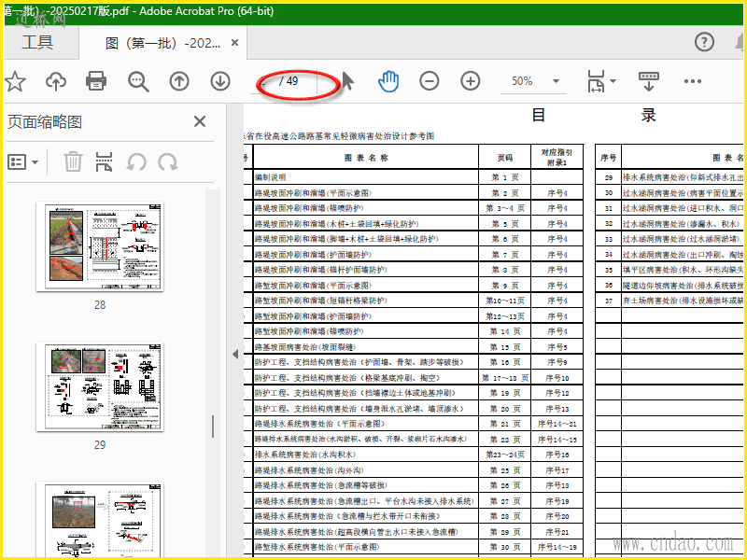The image size is (747, 560).
Task: Select the arrow selection tool
Action: pos(347,81)
